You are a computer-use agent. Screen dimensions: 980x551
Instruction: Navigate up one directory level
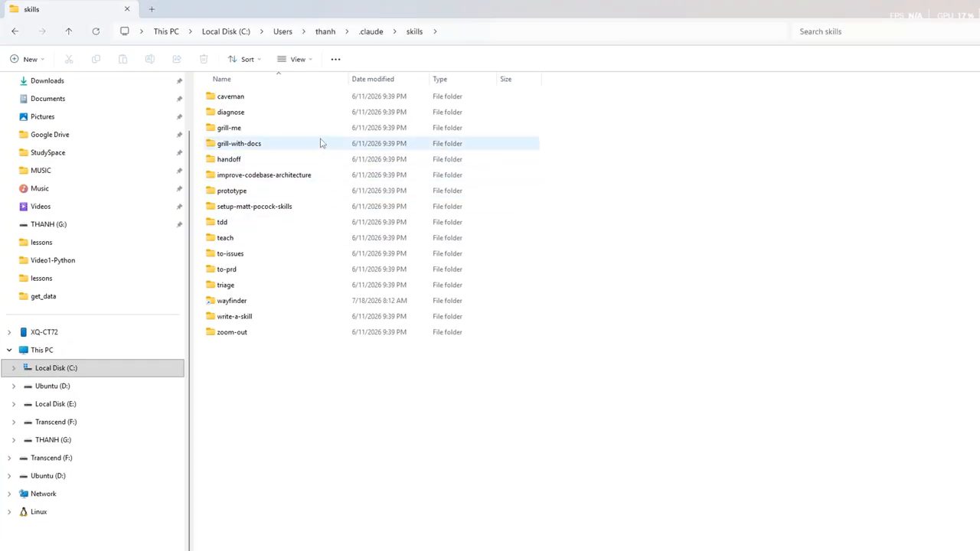(69, 31)
